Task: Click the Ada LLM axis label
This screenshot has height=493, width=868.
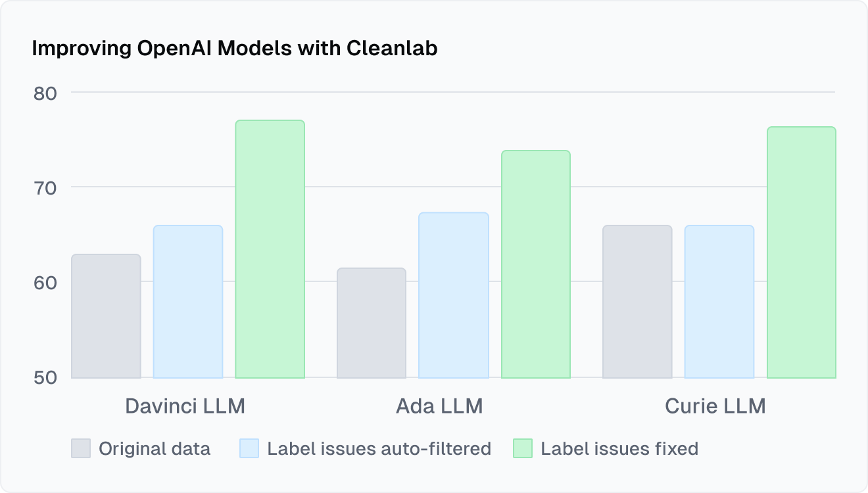Action: pos(439,406)
